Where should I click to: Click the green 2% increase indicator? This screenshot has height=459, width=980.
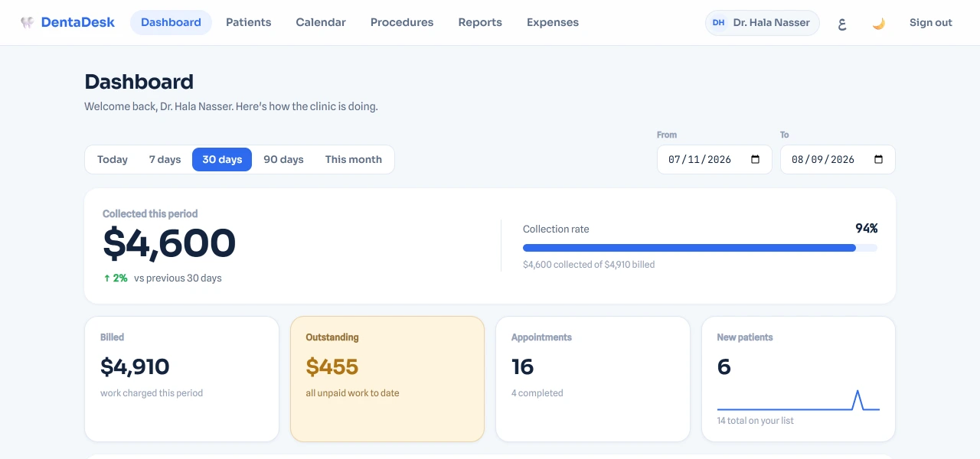116,278
